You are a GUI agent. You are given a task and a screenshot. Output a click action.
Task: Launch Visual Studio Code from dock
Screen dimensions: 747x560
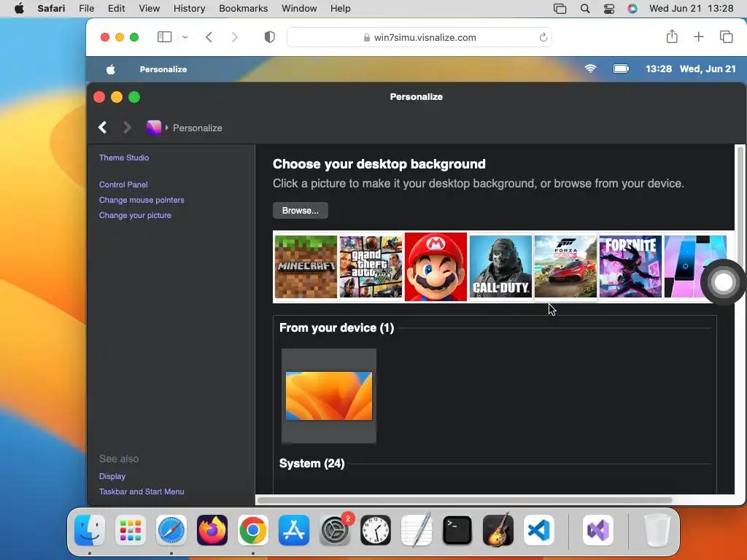[539, 530]
